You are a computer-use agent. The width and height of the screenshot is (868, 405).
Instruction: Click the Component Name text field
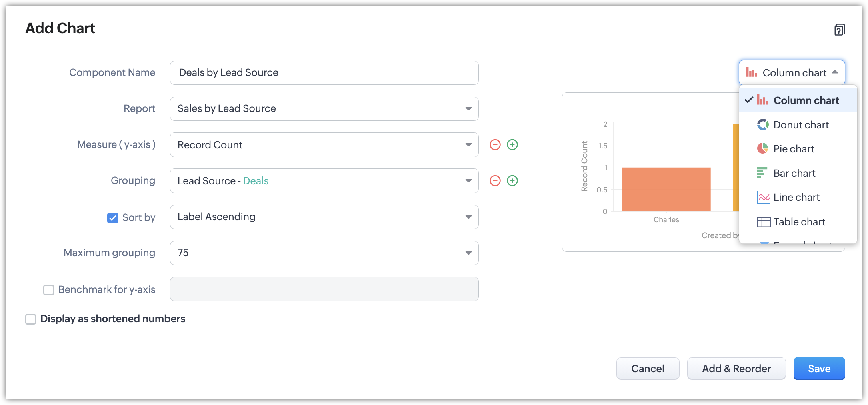[x=324, y=73]
